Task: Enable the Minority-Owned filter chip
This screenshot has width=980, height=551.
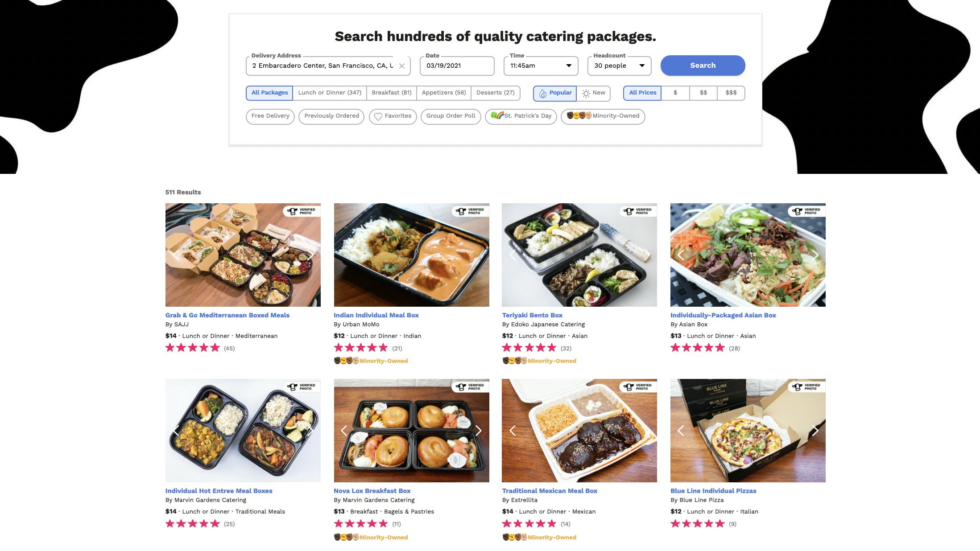Action: click(x=603, y=116)
